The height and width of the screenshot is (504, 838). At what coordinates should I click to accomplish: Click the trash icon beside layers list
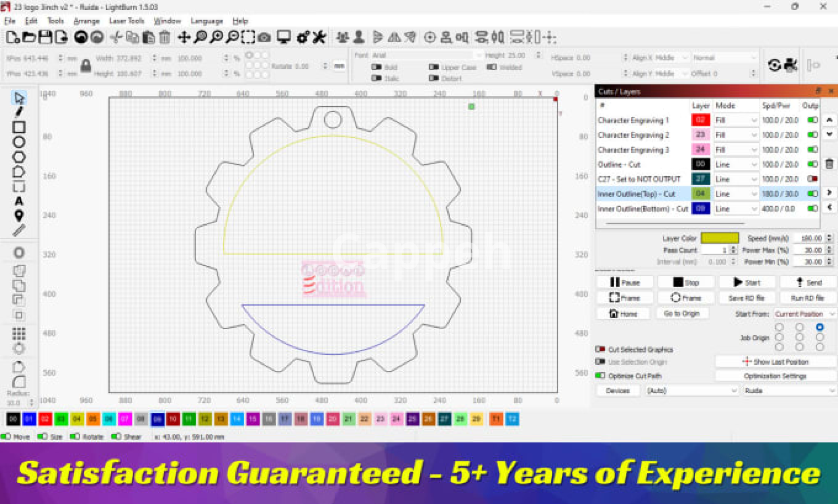point(829,165)
